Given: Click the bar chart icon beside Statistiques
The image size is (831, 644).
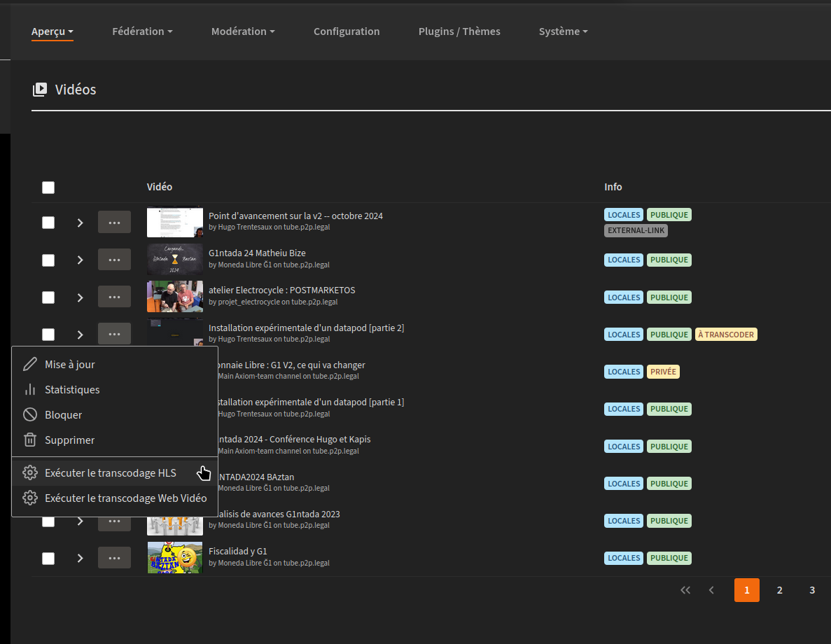Looking at the screenshot, I should point(30,390).
